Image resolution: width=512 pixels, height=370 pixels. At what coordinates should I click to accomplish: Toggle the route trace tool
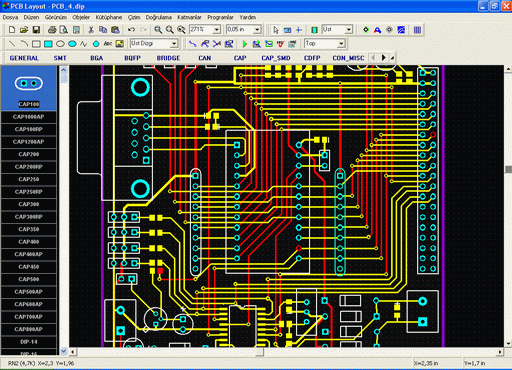coord(193,44)
